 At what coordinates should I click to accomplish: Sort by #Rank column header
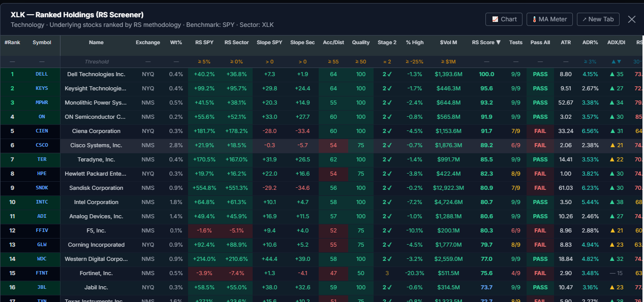(x=12, y=43)
